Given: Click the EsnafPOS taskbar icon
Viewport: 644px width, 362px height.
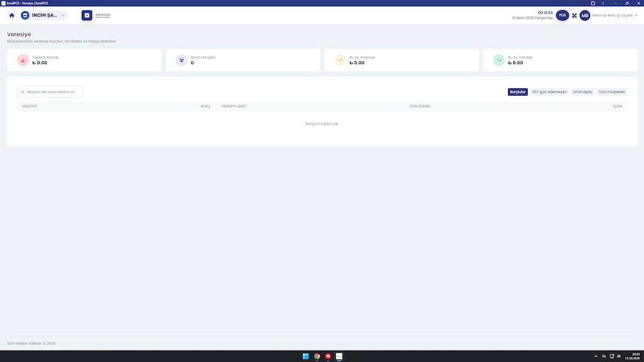Looking at the screenshot, I should 339,356.
